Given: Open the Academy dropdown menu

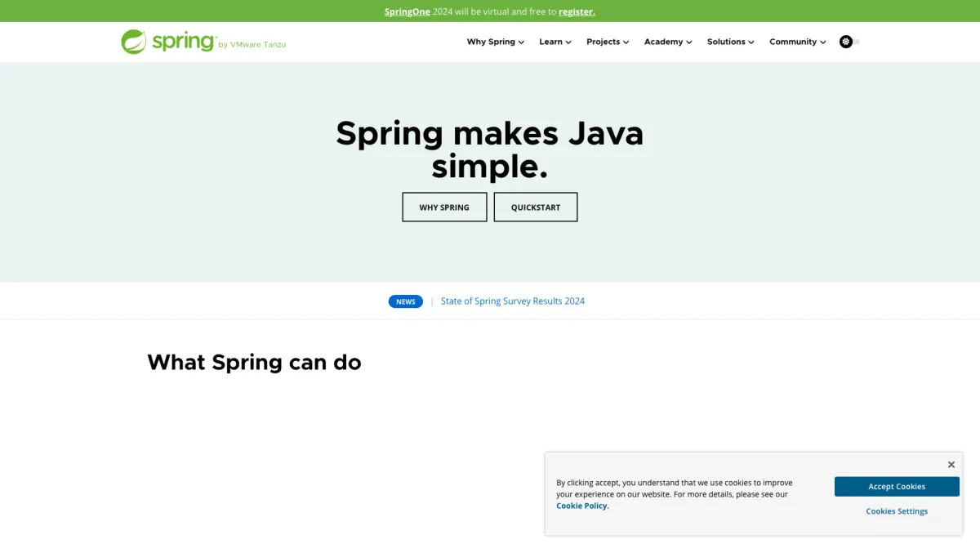Looking at the screenshot, I should [668, 42].
